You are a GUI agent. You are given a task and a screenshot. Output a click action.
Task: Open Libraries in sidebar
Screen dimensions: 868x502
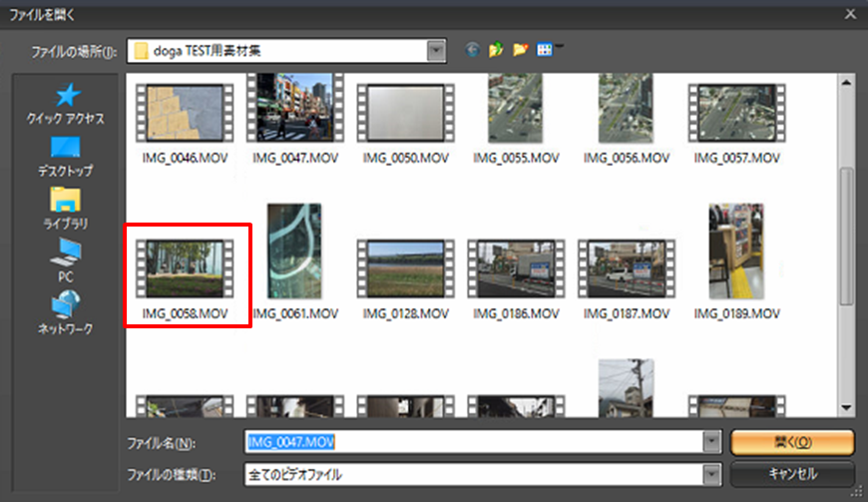click(x=66, y=208)
